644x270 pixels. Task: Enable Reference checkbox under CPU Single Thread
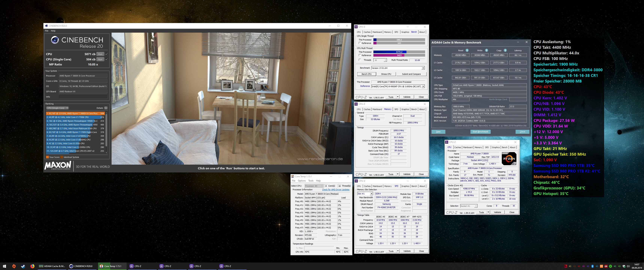[x=360, y=43]
